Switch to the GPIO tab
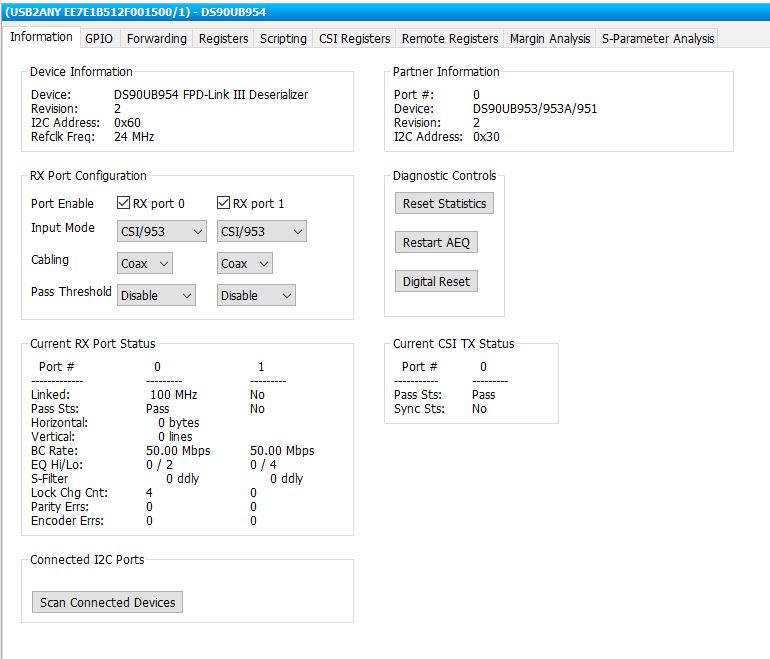 pos(99,39)
